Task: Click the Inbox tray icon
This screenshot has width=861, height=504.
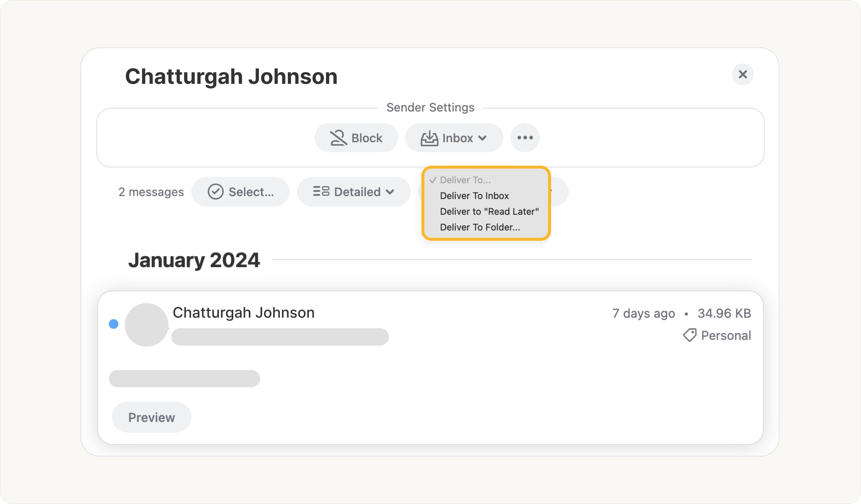Action: (429, 138)
